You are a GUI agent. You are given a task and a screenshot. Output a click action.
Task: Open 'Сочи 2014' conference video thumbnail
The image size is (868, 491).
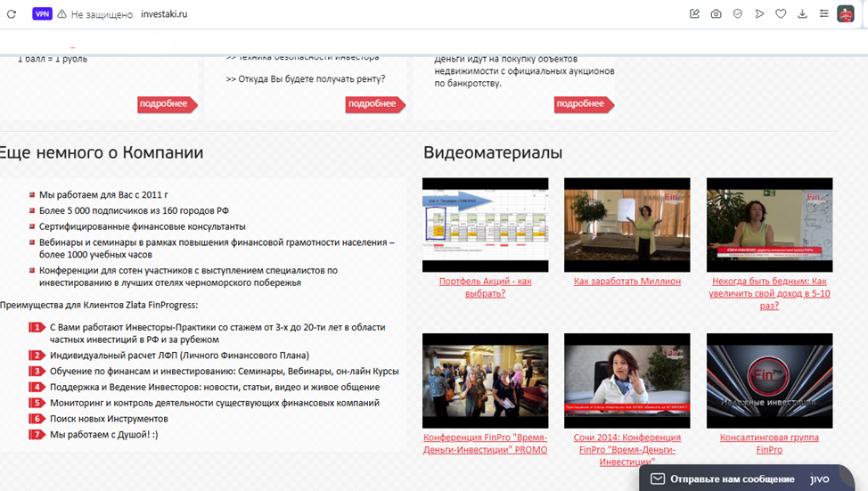point(627,381)
